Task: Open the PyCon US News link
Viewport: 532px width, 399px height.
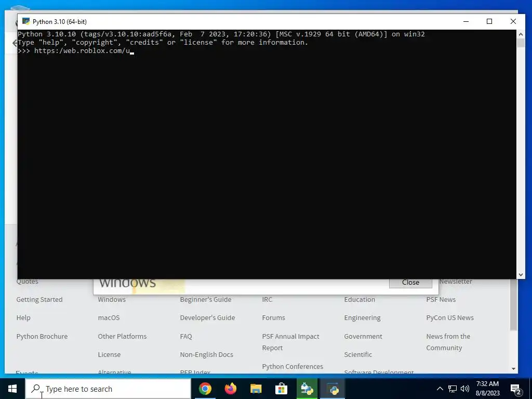Action: point(450,318)
